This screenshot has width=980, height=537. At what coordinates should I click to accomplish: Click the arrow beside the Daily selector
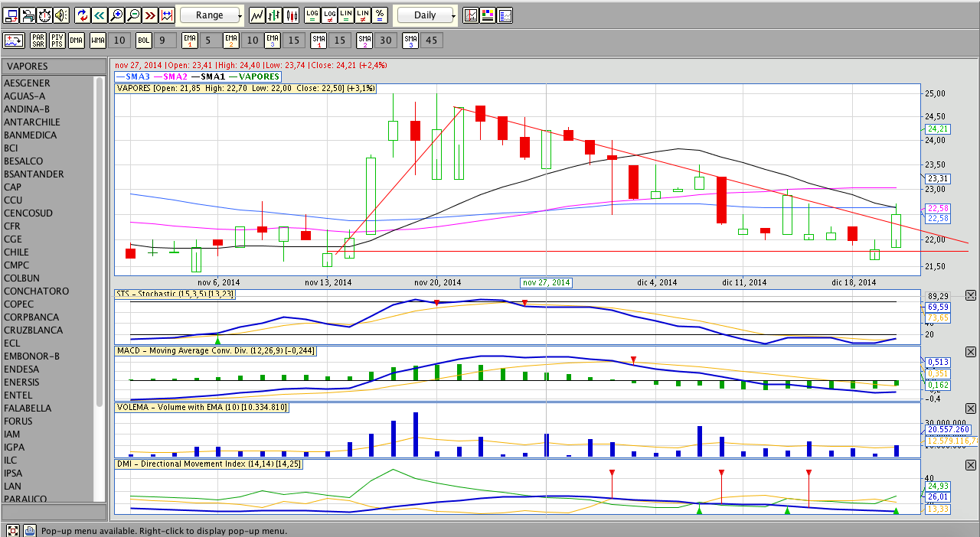(453, 15)
